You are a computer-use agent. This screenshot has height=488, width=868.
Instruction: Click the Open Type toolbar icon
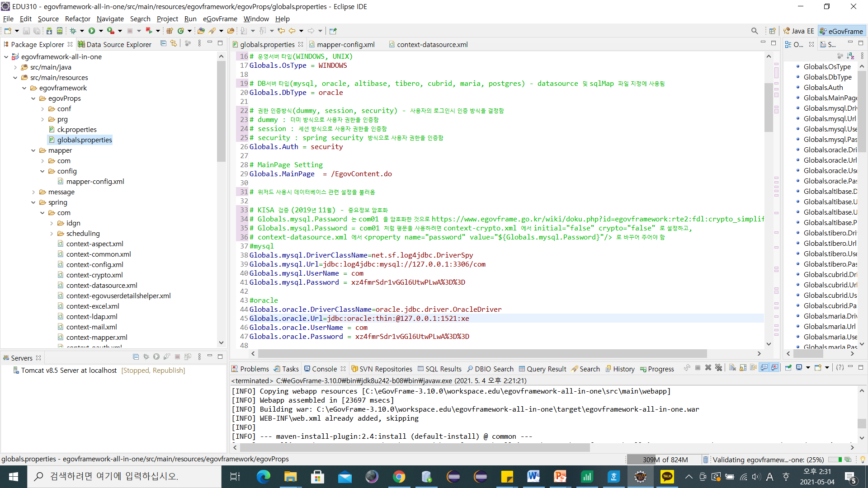pyautogui.click(x=201, y=31)
